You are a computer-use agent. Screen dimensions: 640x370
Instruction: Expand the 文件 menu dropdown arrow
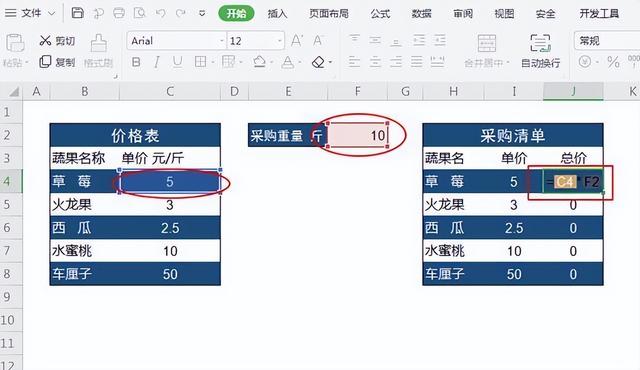52,13
